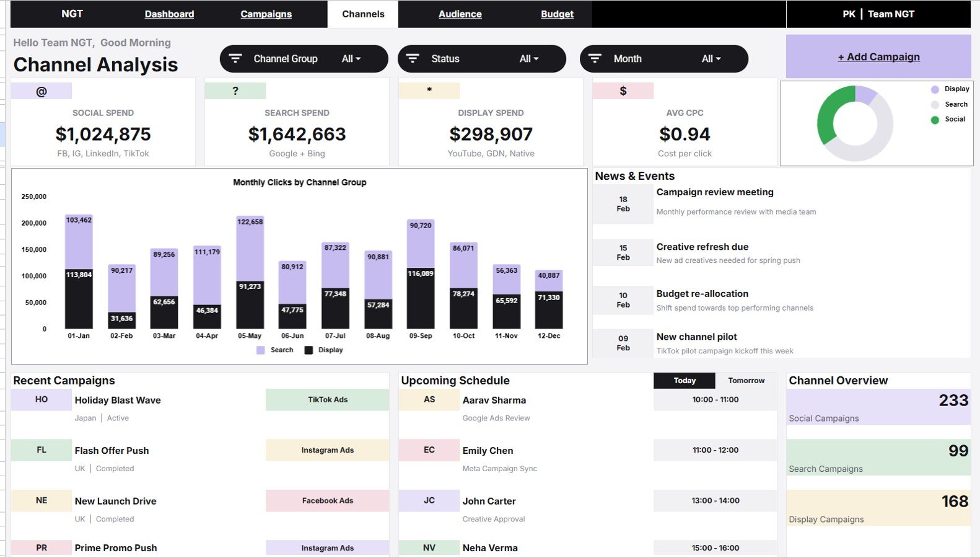Select the Channels tab

coord(363,14)
